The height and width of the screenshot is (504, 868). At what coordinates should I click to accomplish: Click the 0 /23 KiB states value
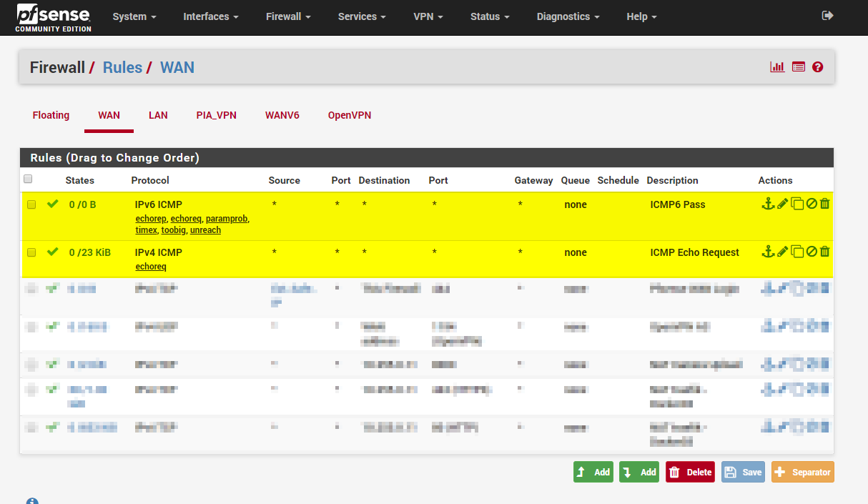click(89, 252)
